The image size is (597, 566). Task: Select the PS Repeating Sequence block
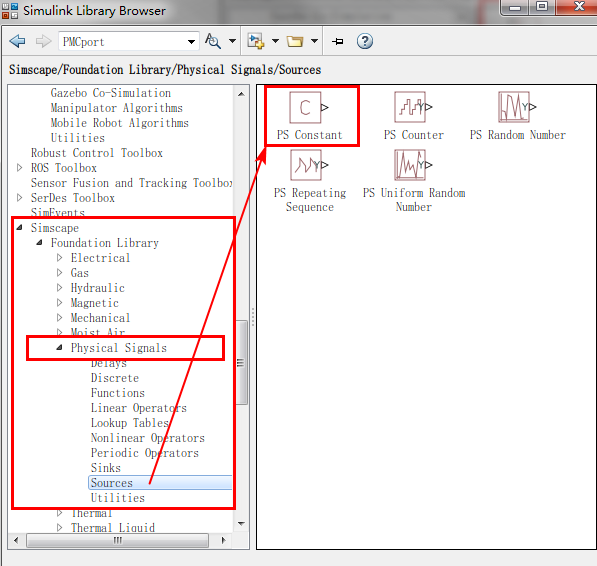click(310, 181)
